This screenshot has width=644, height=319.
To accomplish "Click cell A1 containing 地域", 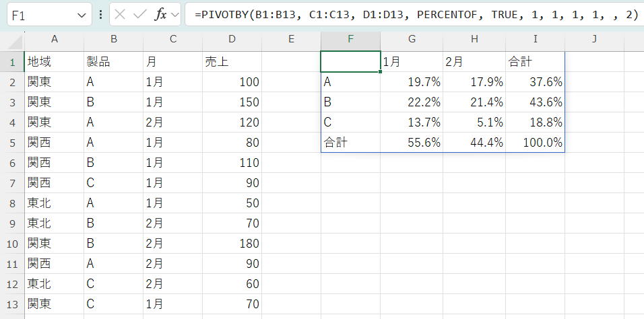I will [54, 62].
